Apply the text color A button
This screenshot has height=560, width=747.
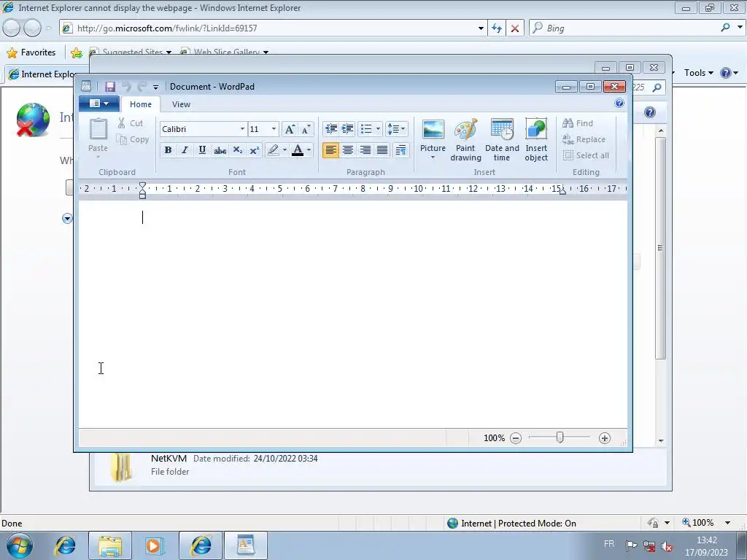pyautogui.click(x=298, y=150)
